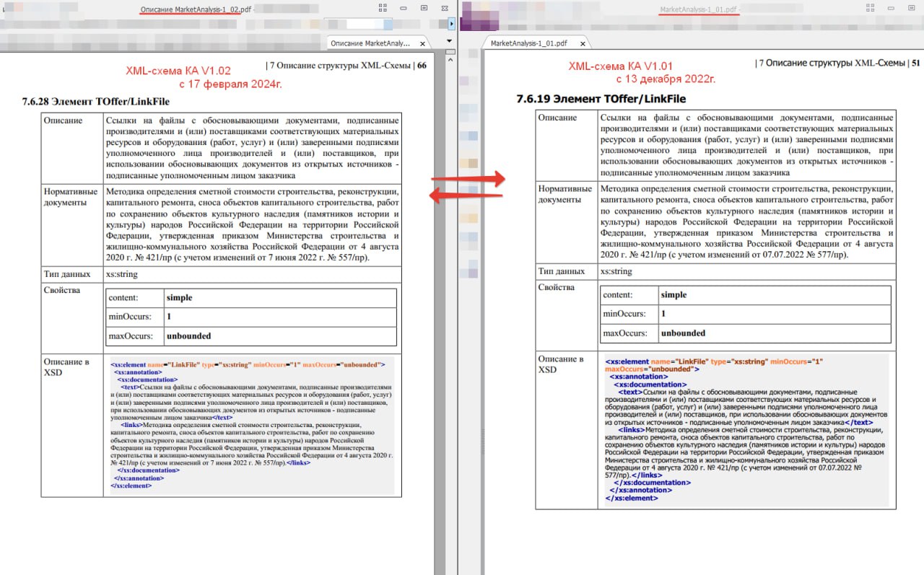Image resolution: width=924 pixels, height=575 pixels.
Task: Click 'Тип данных' label in left document
Action: pyautogui.click(x=67, y=274)
